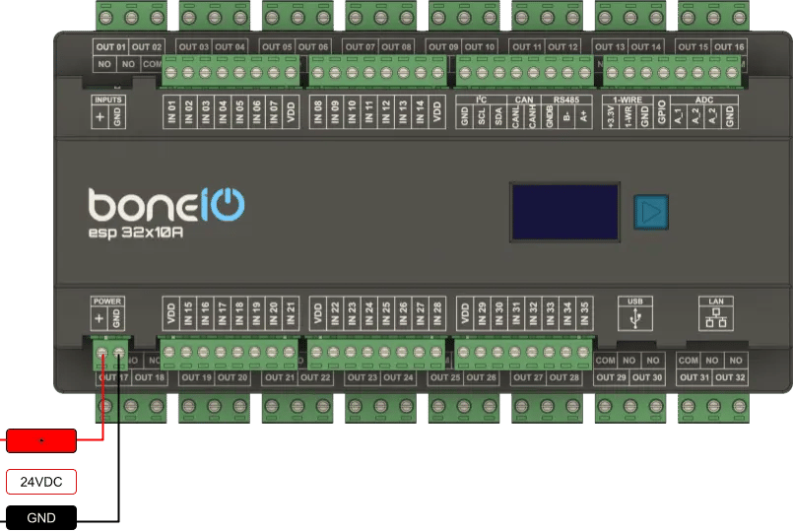Click the 1-WIRE header label
This screenshot has height=532, width=793.
[x=628, y=100]
